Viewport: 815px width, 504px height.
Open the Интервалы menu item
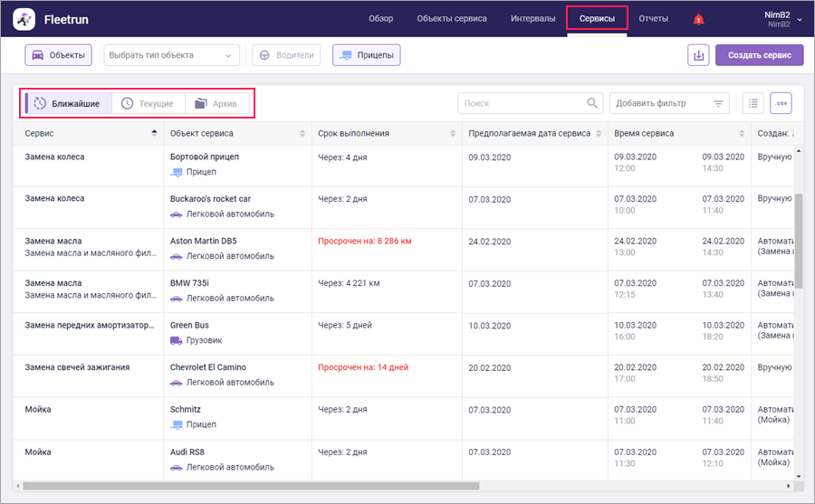point(532,19)
